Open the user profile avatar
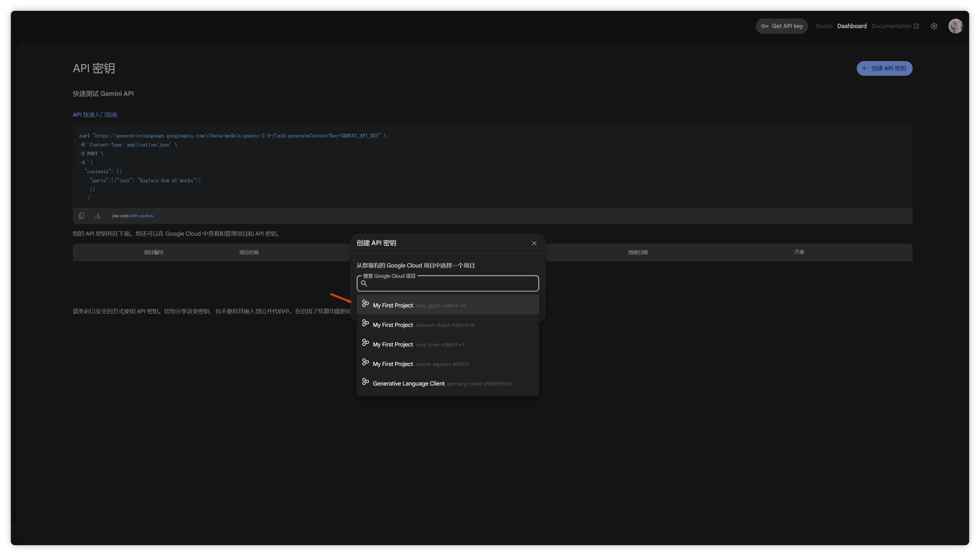 point(955,26)
